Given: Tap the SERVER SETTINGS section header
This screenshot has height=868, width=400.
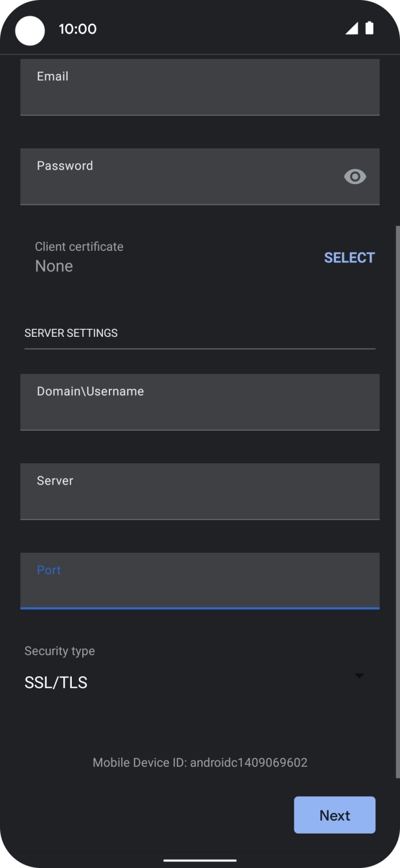Looking at the screenshot, I should (71, 332).
